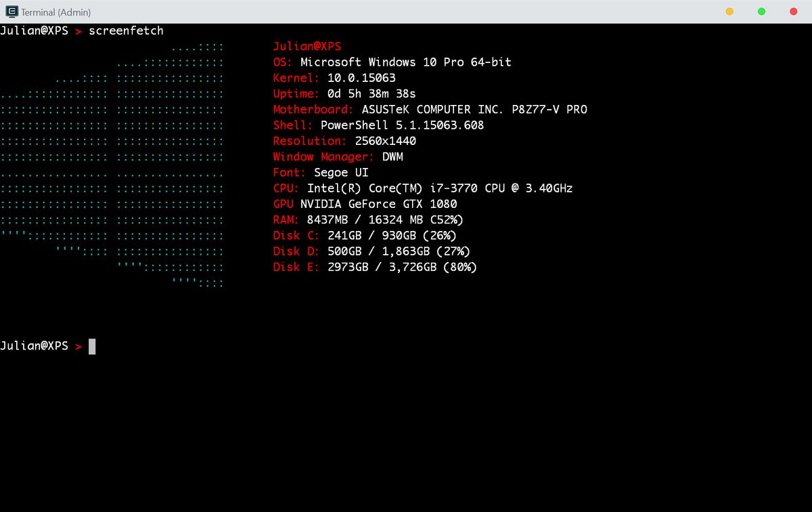The image size is (812, 512).
Task: Click the Disk D usage line
Action: tap(371, 251)
